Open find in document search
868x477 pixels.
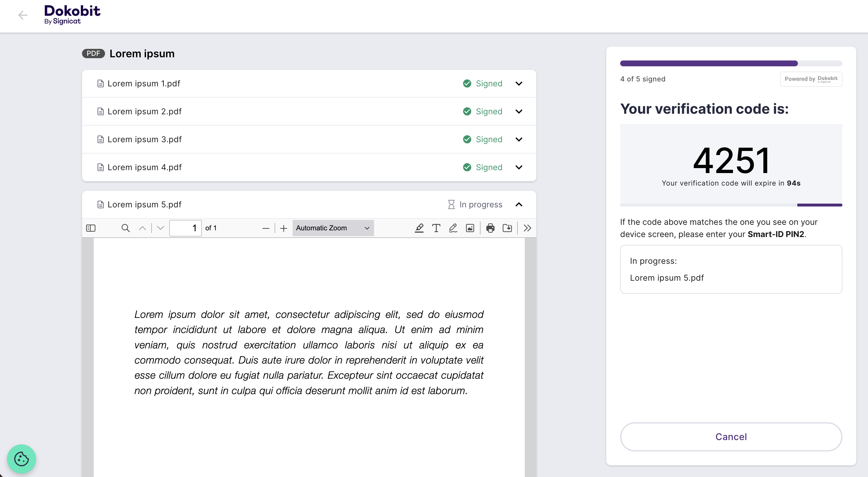click(125, 228)
